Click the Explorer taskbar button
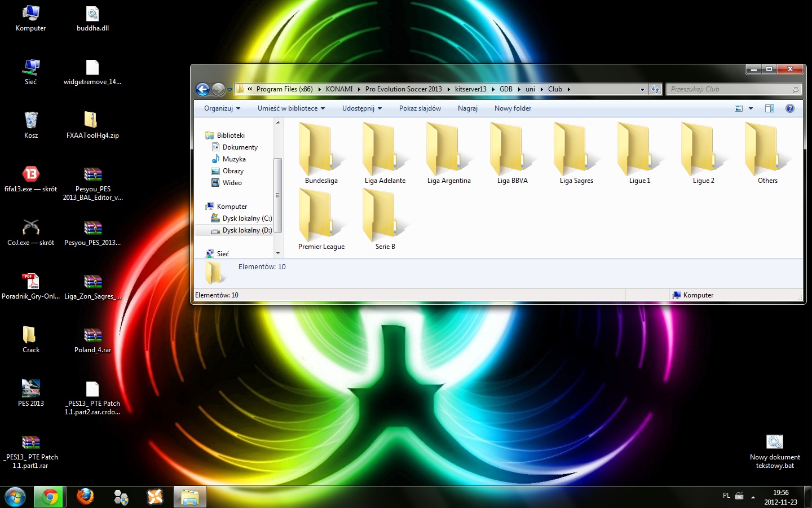Screen dimensions: 812x508 tap(190, 497)
